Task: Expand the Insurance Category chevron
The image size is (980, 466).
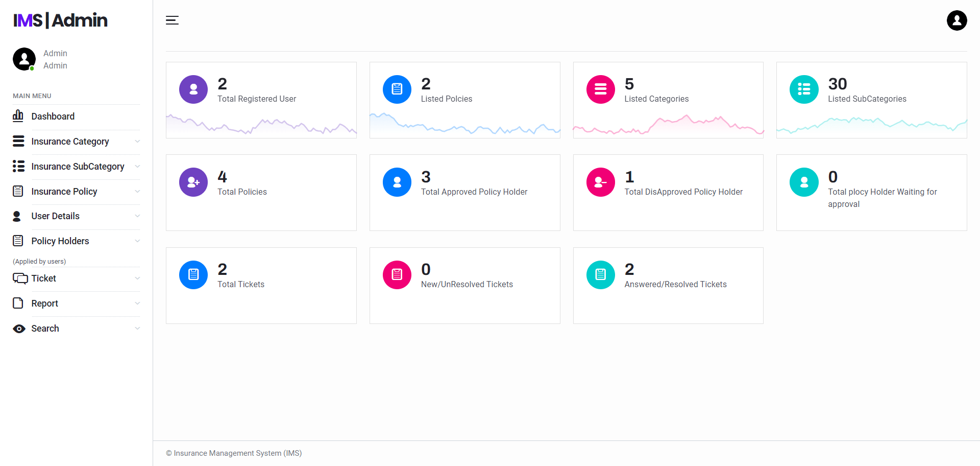Action: point(137,142)
